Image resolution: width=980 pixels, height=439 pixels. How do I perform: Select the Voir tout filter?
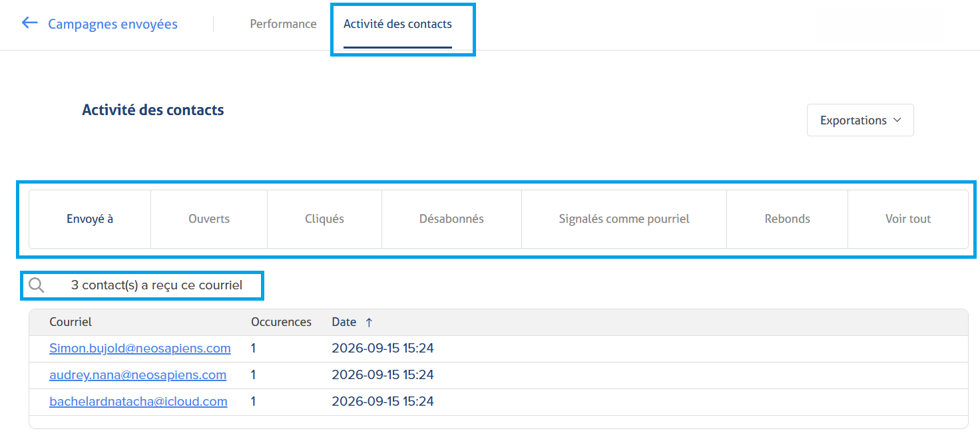click(x=908, y=219)
